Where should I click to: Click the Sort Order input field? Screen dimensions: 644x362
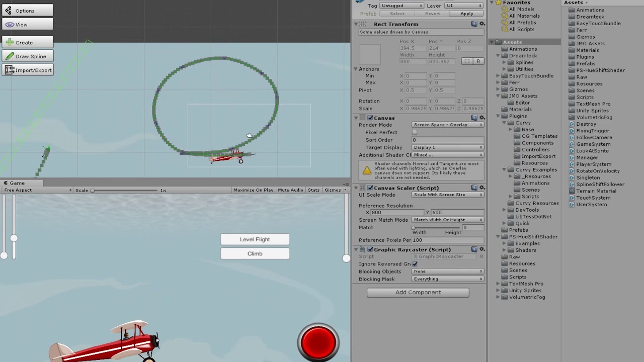pos(448,140)
